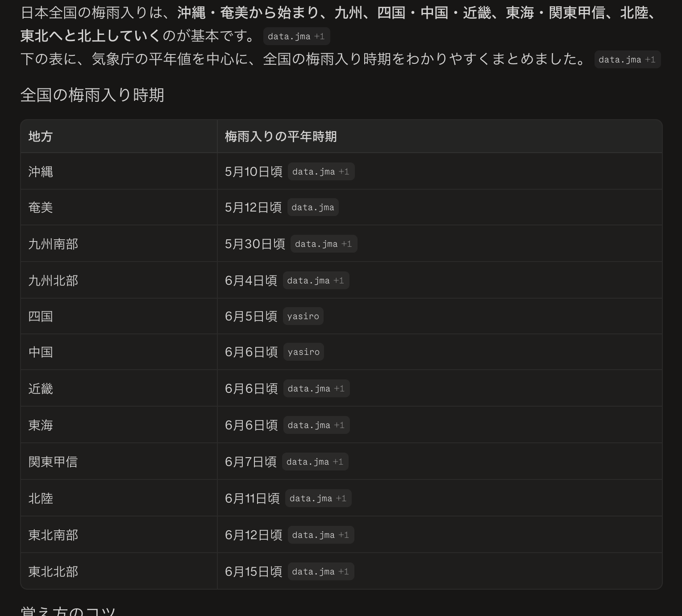Open data.jma citation after 基本です sentence

pyautogui.click(x=296, y=36)
